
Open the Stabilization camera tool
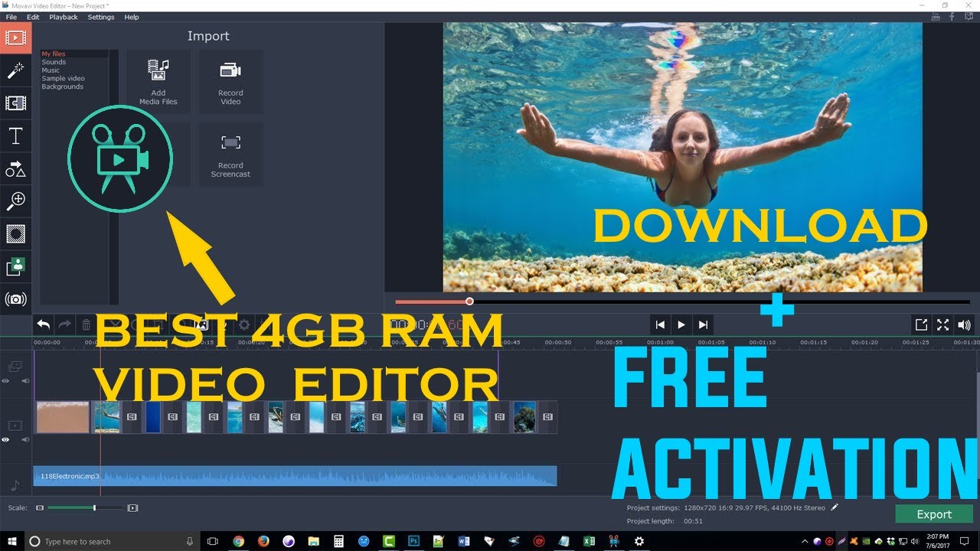coord(15,299)
